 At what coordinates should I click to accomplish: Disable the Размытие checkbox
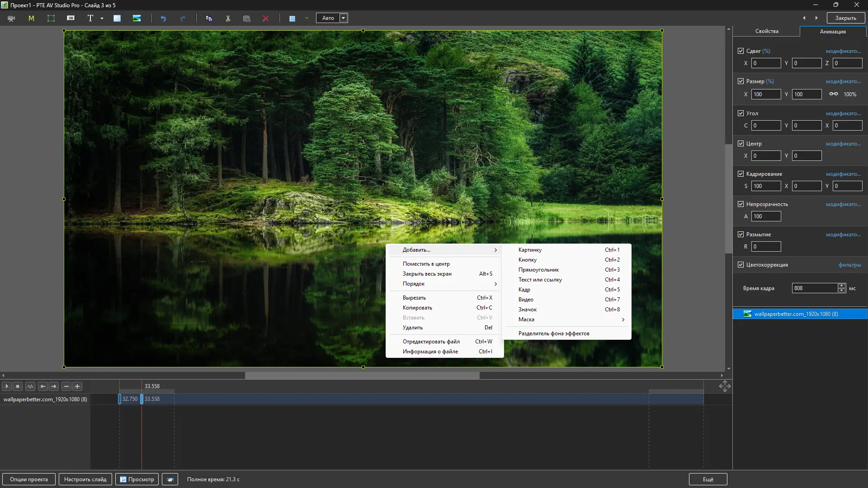pyautogui.click(x=741, y=235)
